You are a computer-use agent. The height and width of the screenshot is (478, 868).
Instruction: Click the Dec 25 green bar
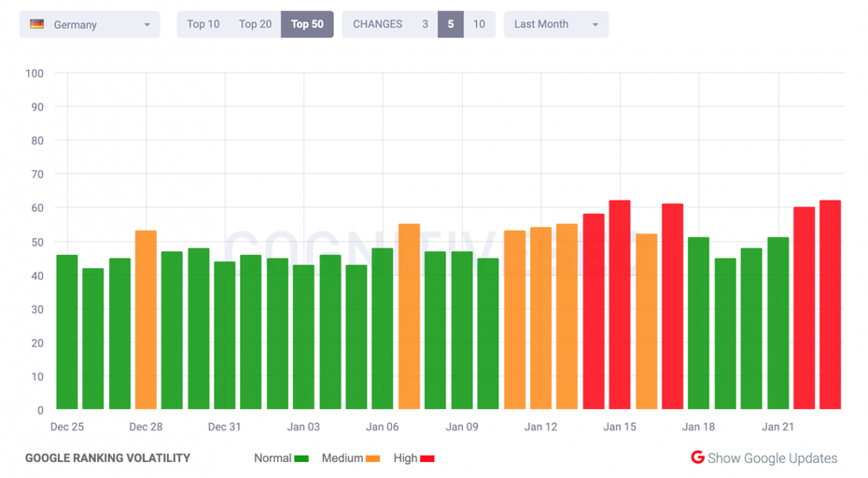pyautogui.click(x=67, y=332)
